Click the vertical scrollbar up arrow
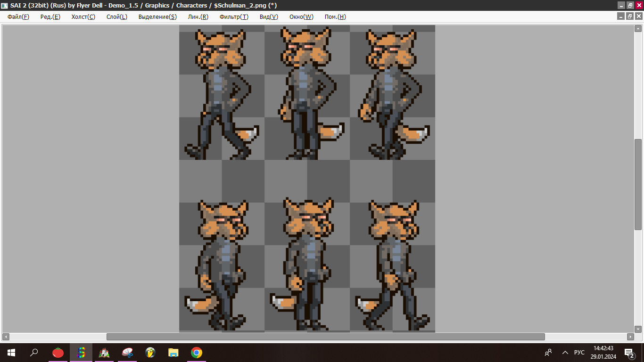The width and height of the screenshot is (644, 362). 638,29
